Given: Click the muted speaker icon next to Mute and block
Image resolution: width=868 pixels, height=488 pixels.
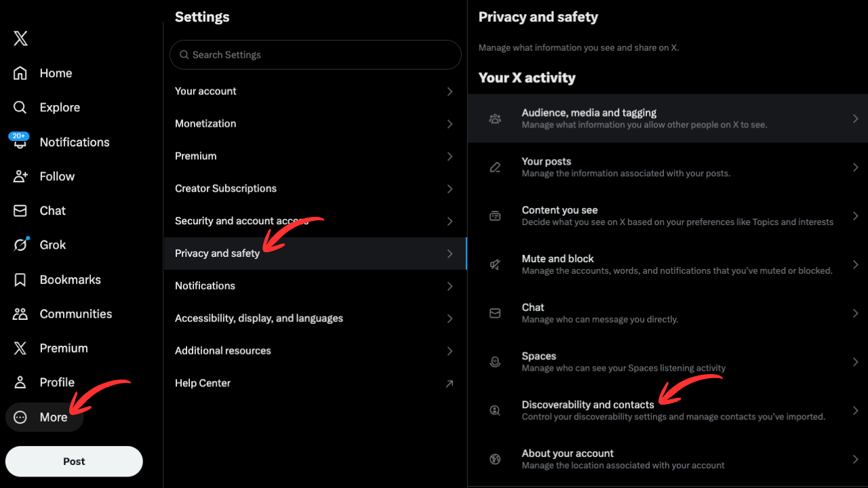Looking at the screenshot, I should pos(494,264).
